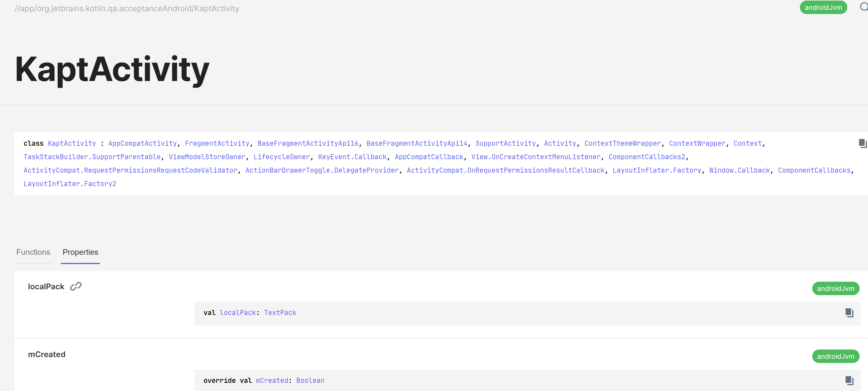Open the TextPack type link

pos(280,313)
